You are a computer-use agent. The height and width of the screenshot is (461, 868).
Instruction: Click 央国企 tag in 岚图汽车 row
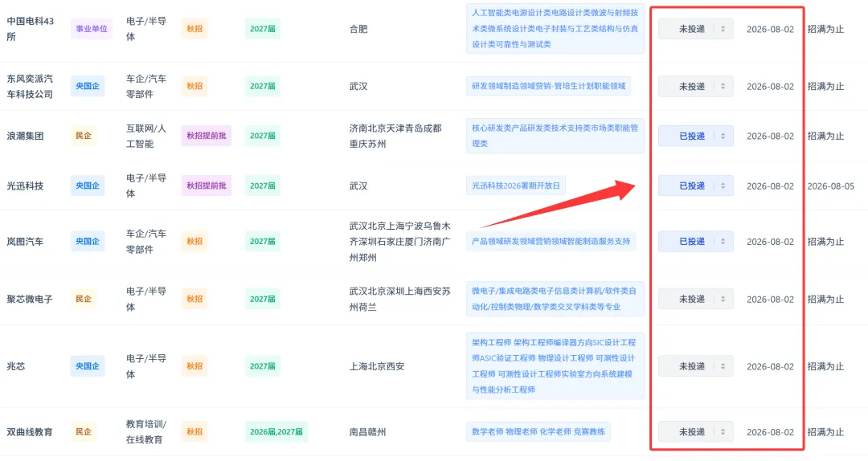coord(88,241)
